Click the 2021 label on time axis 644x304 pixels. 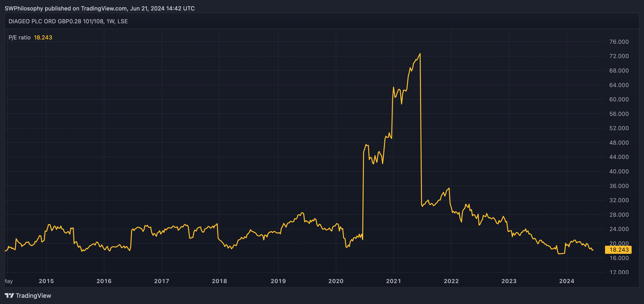tap(394, 281)
